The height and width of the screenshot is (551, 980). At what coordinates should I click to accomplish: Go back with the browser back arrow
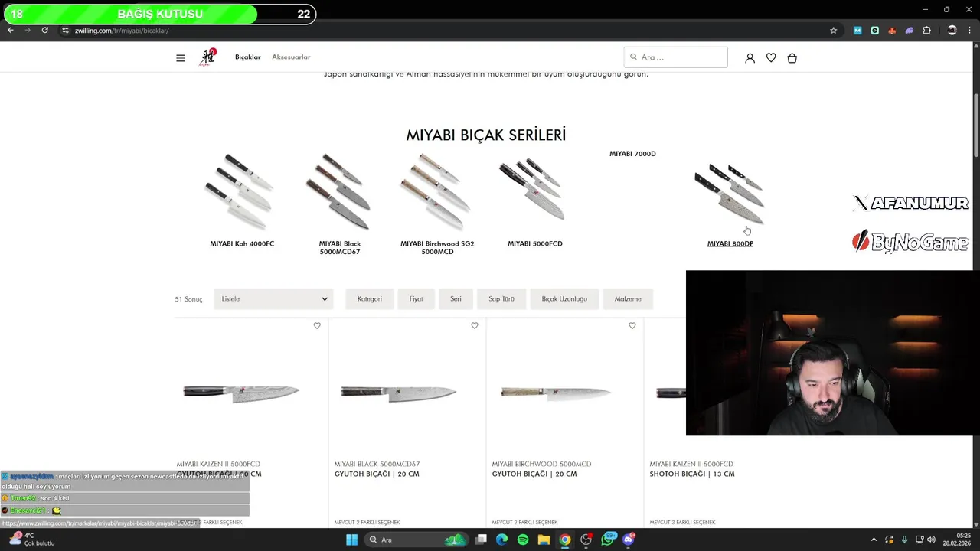[x=10, y=31]
